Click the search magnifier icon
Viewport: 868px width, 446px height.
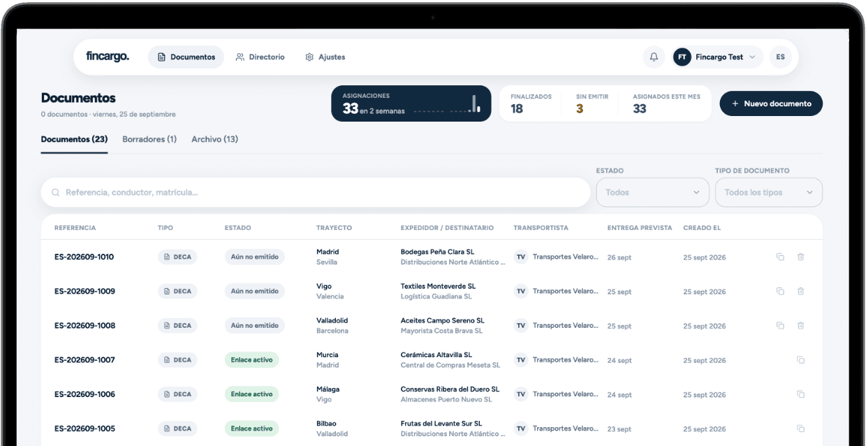(56, 193)
